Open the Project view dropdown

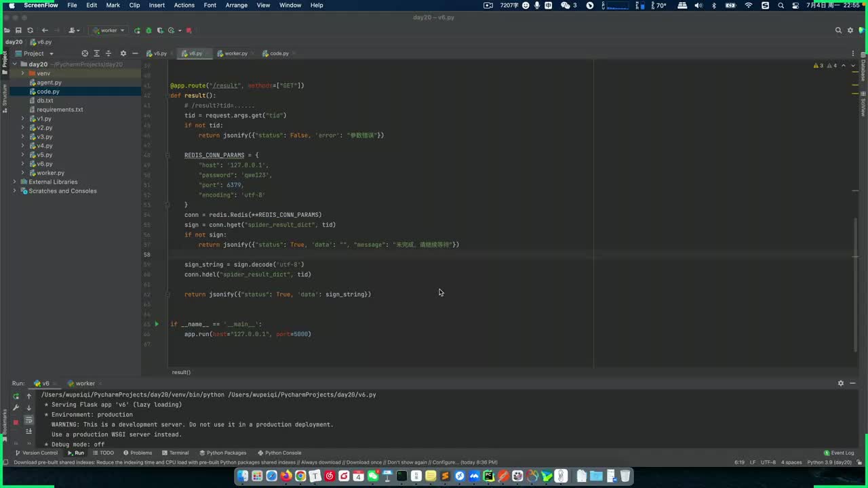click(39, 54)
